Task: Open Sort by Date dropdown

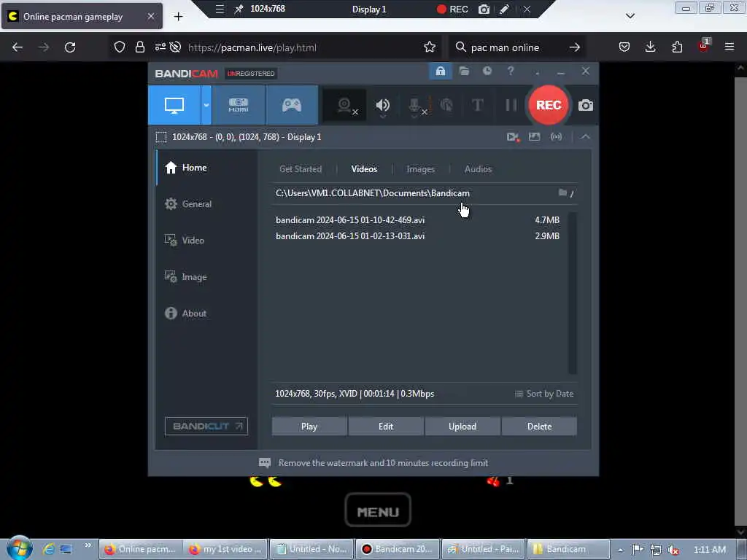Action: coord(544,394)
